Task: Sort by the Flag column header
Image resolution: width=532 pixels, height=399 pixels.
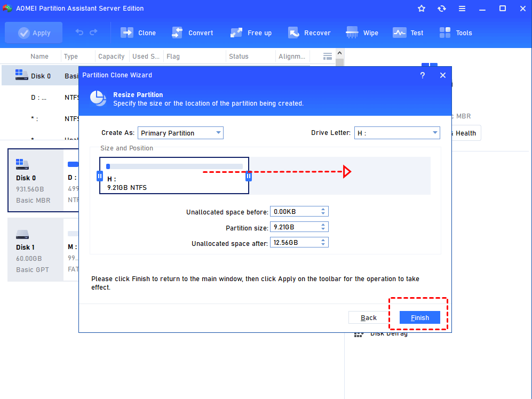Action: 173,57
